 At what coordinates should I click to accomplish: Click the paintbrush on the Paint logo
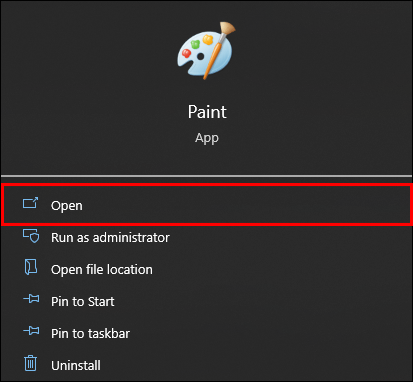pos(219,50)
